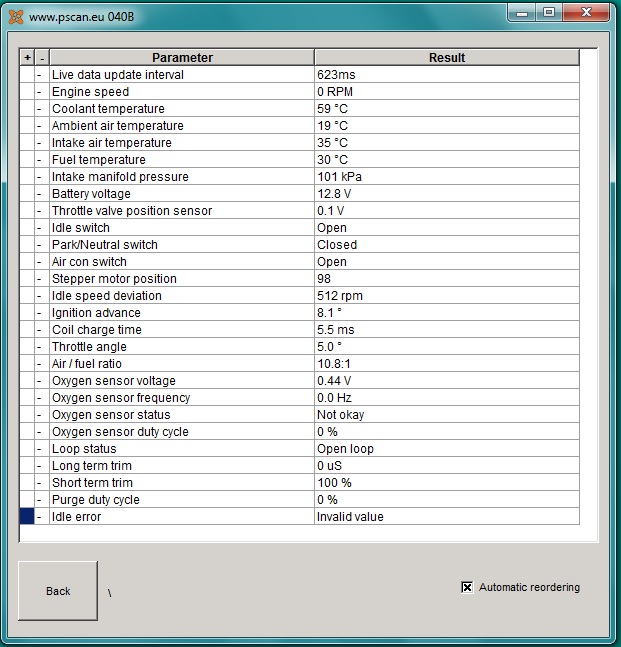This screenshot has height=647, width=621.
Task: Select the Battery voltage parameter
Action: pyautogui.click(x=182, y=194)
